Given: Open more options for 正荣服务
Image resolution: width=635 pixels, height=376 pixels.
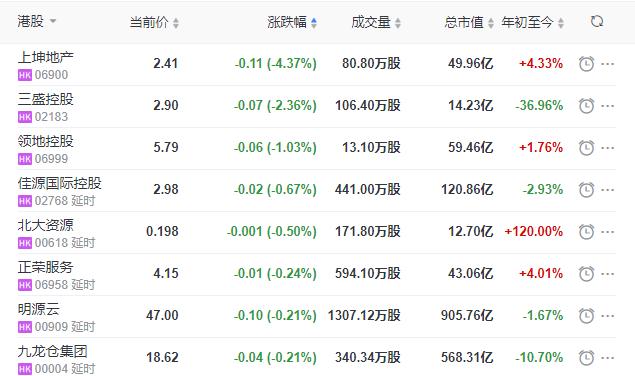Looking at the screenshot, I should tap(607, 274).
